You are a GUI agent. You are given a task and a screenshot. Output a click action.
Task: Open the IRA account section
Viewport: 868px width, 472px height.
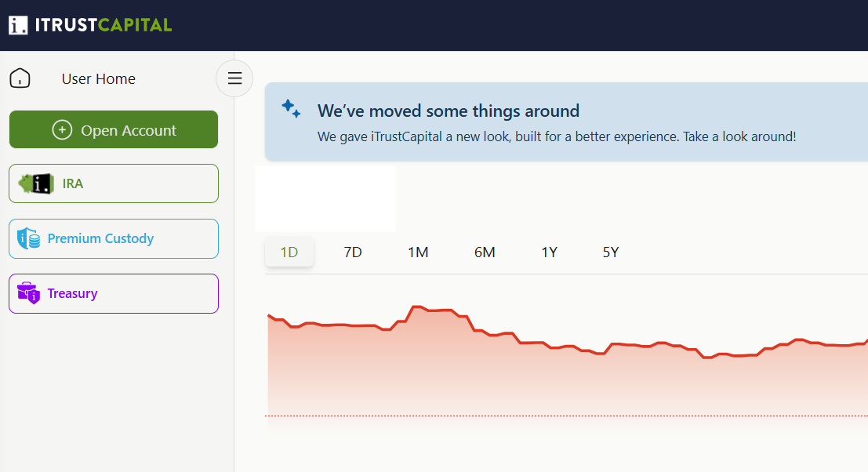114,183
